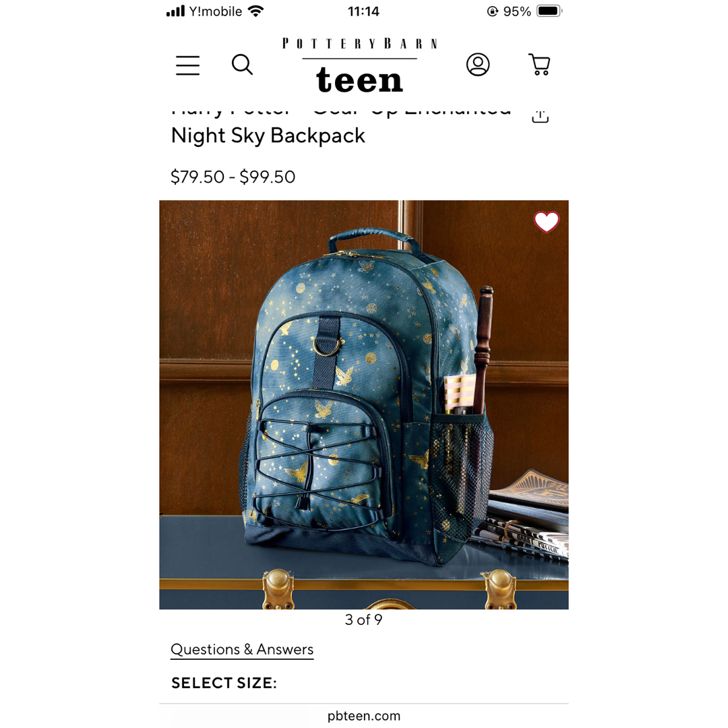Viewport: 728px width, 728px height.
Task: Tap the pbteen.com address bar
Action: click(x=363, y=716)
